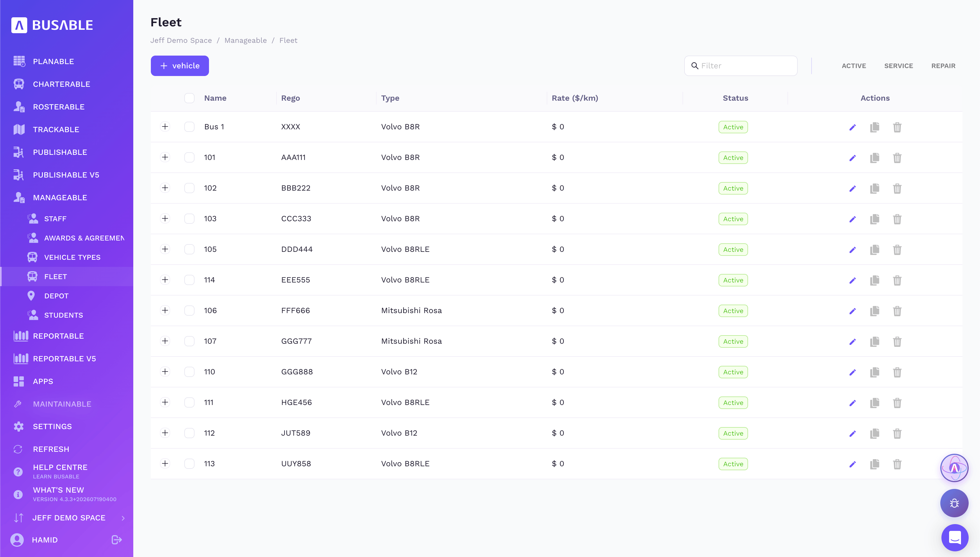The width and height of the screenshot is (980, 557).
Task: Sort by Rego column header
Action: coord(290,98)
